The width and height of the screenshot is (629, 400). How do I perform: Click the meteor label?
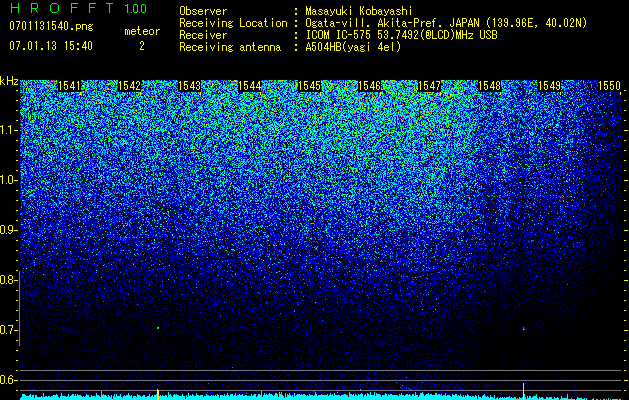142,31
